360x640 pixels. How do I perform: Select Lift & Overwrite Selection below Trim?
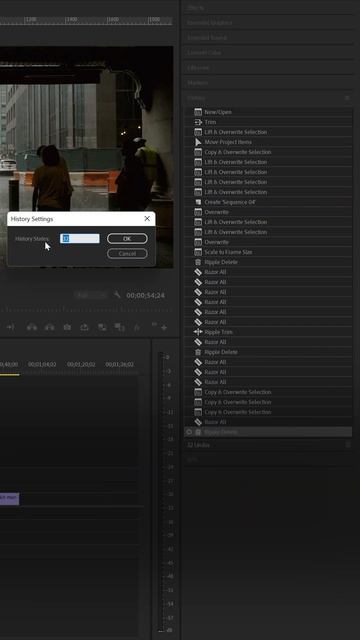click(x=268, y=132)
